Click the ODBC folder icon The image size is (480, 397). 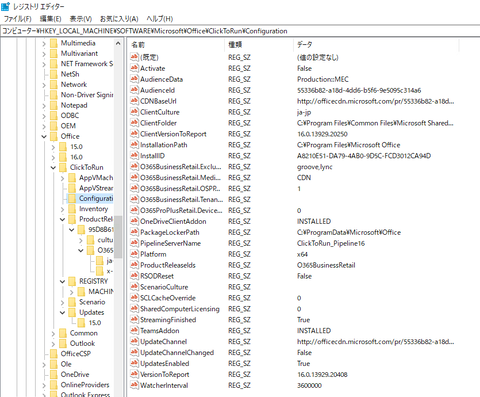tap(54, 116)
